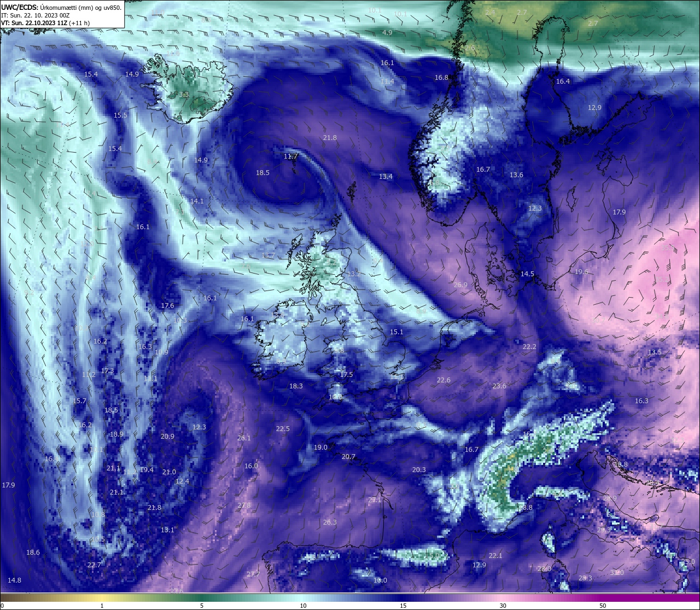
Task: Click the 14.5 value over the Baltic
Action: click(x=527, y=274)
